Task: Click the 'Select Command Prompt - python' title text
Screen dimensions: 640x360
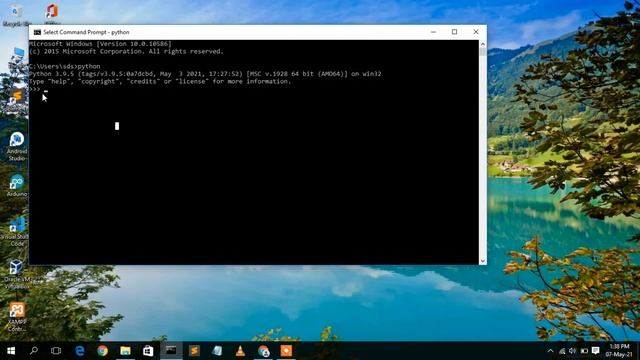Action: (86, 32)
